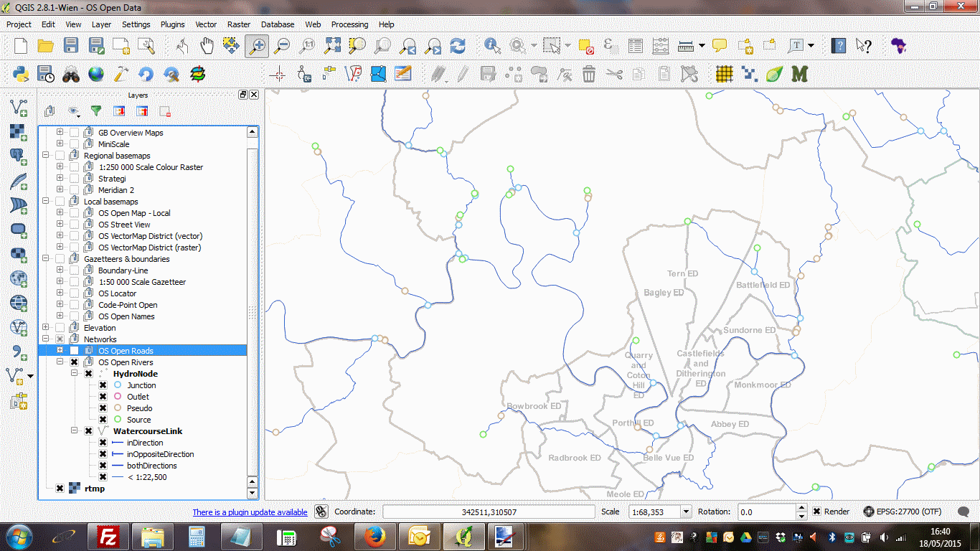980x551 pixels.
Task: Uncheck the Source symbol checkbox
Action: point(103,420)
